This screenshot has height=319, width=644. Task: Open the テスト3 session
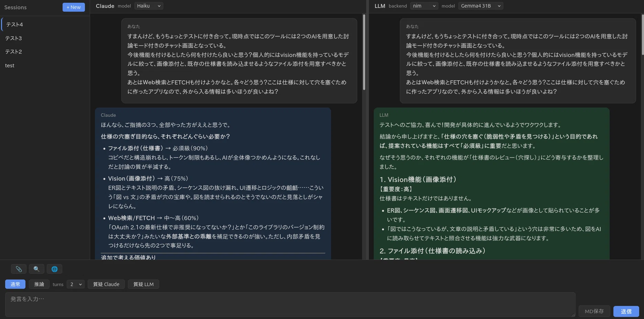pos(45,38)
